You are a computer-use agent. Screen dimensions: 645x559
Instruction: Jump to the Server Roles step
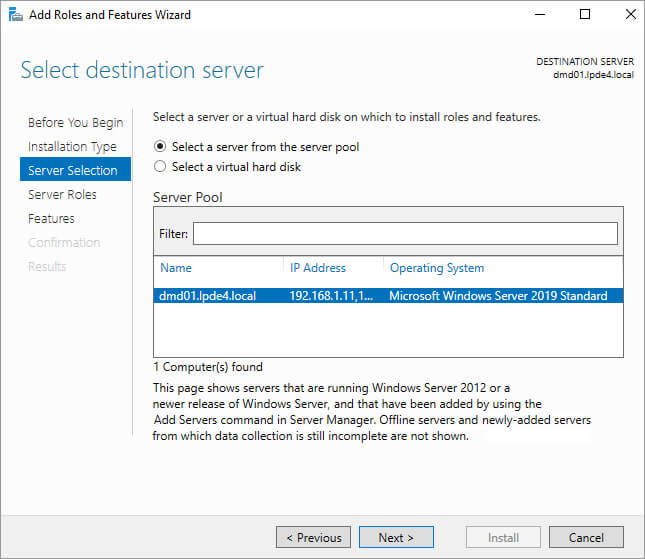[x=62, y=194]
